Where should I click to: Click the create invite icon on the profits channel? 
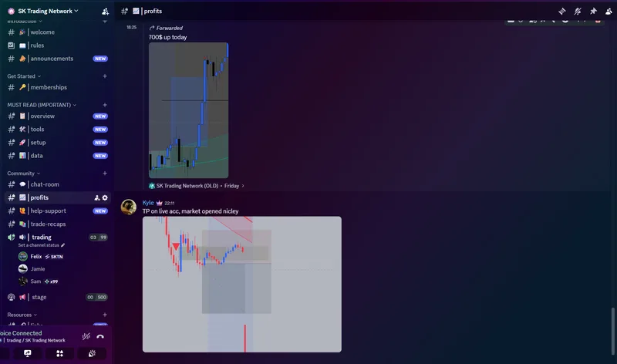click(97, 197)
